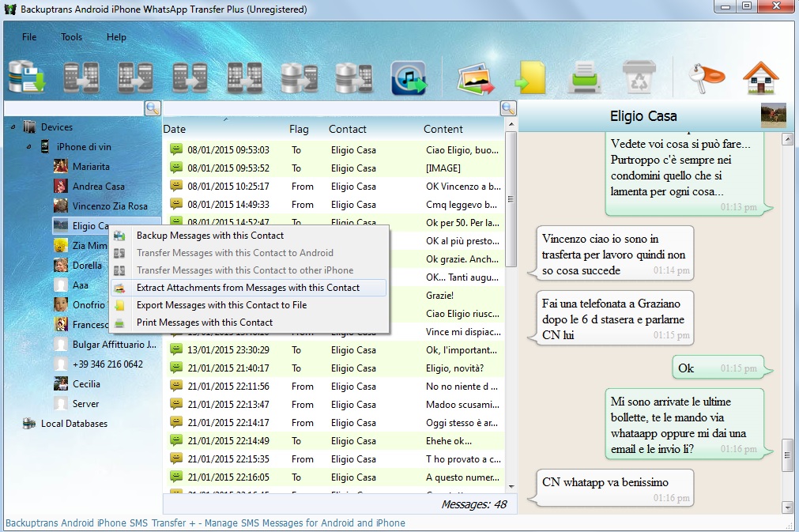This screenshot has width=799, height=532.
Task: Select the message dated 21/01/2015 22:16:05
Action: coord(334,477)
